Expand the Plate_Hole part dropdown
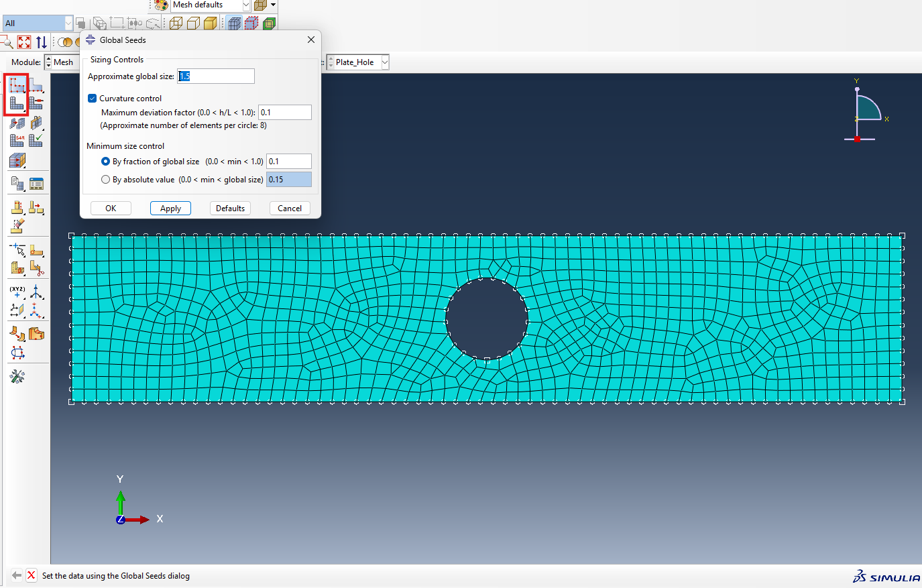922x588 pixels. point(385,62)
